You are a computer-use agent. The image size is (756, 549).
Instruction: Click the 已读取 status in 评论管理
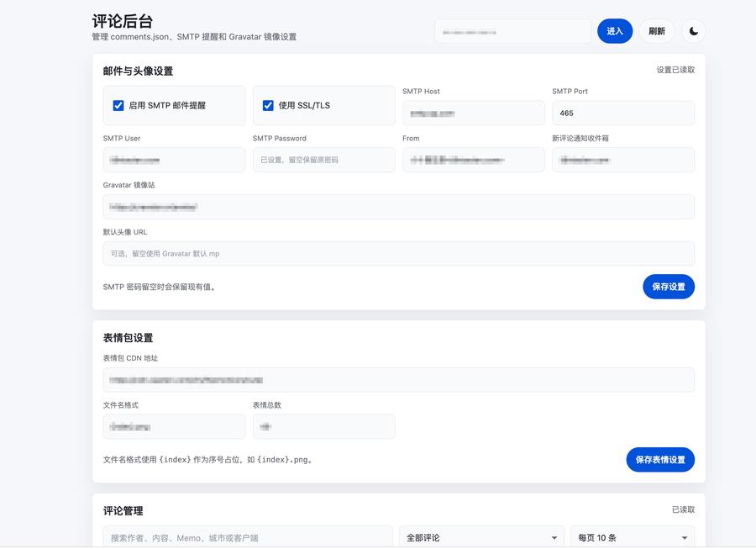click(683, 510)
